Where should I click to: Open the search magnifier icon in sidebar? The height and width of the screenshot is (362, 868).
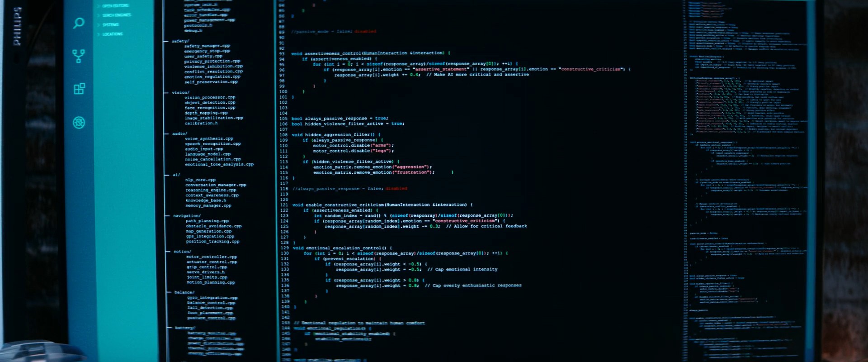[x=79, y=23]
